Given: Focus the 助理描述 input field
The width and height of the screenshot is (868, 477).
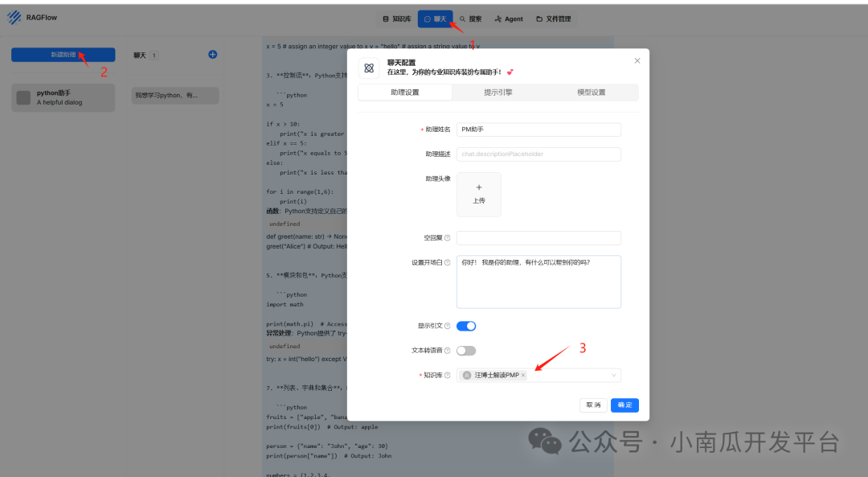Looking at the screenshot, I should pyautogui.click(x=538, y=154).
